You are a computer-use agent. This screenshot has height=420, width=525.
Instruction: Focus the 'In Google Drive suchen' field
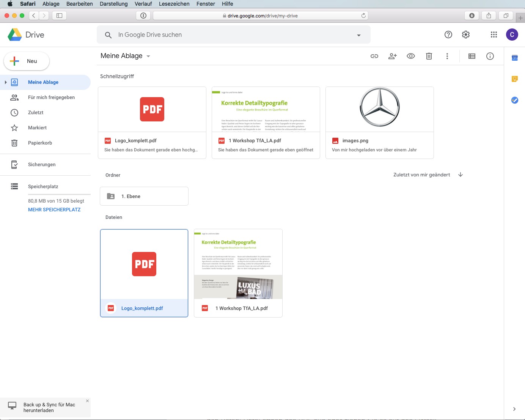233,35
